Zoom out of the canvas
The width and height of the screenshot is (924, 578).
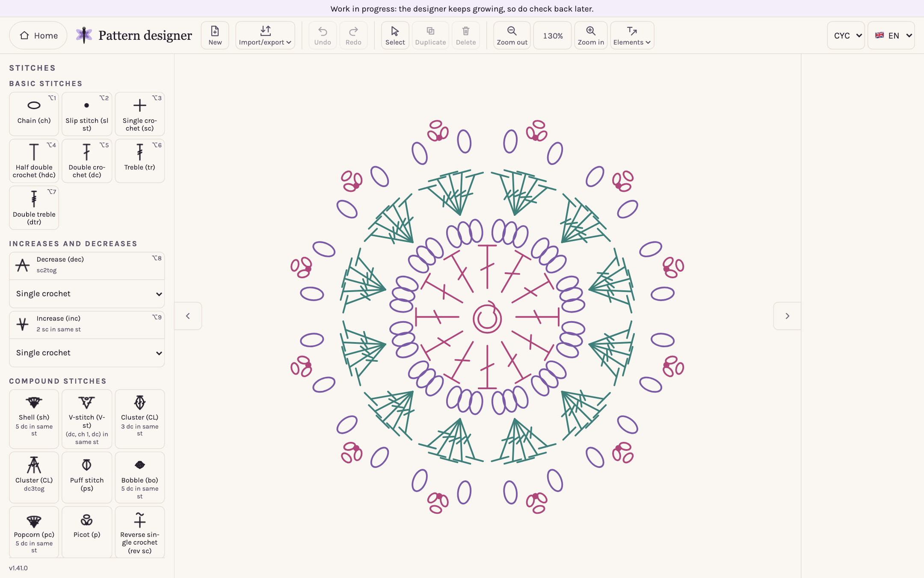[512, 36]
